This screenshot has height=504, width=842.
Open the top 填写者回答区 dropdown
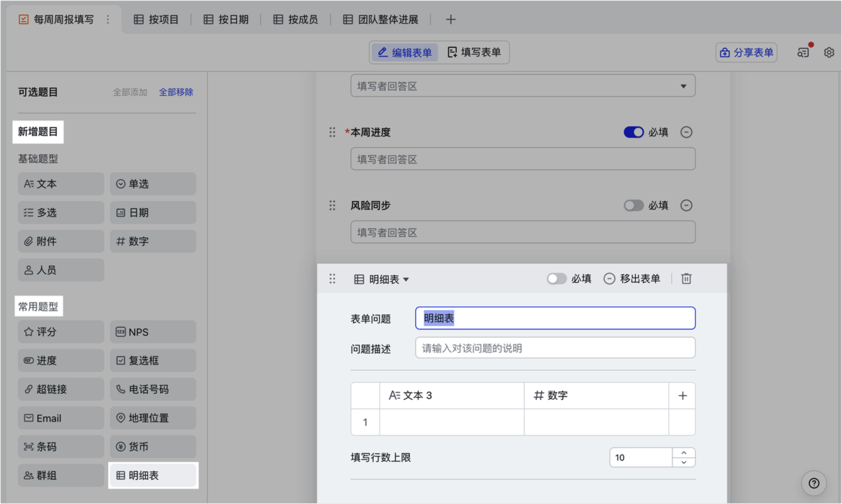(x=523, y=86)
